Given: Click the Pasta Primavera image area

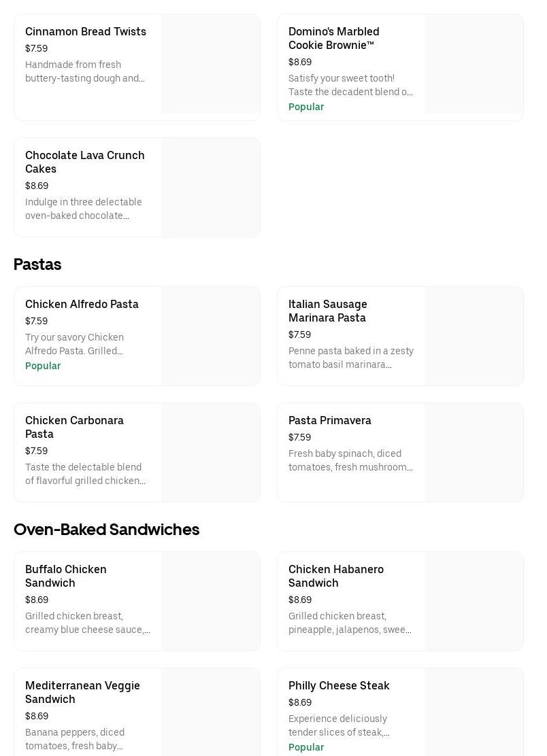Looking at the screenshot, I should coord(474,452).
